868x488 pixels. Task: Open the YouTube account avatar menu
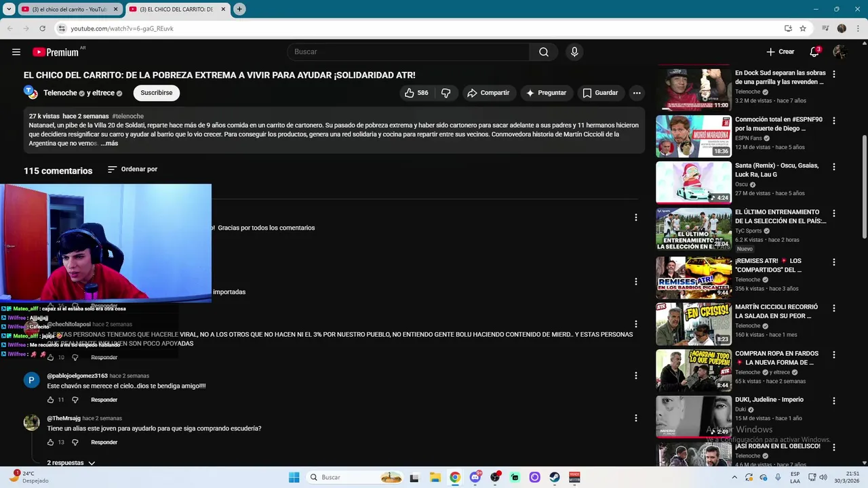tap(840, 52)
